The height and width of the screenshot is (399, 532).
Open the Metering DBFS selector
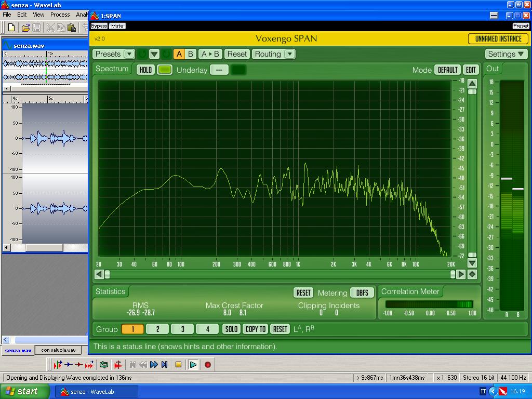tap(362, 293)
